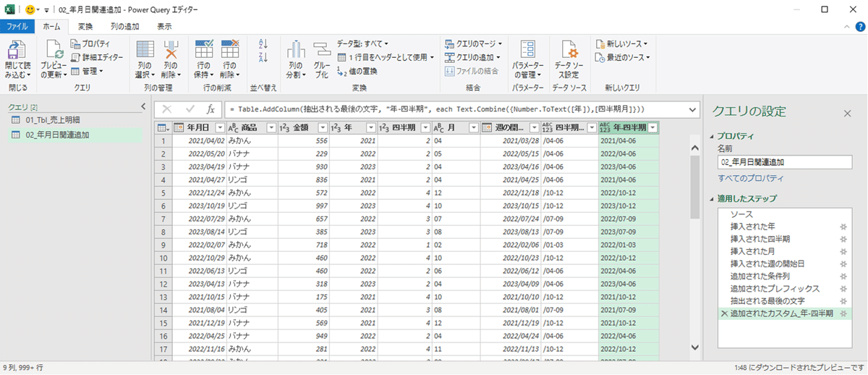This screenshot has height=375, width=868.
Task: Collapse the 適用したステップ section triangle
Action: click(711, 198)
